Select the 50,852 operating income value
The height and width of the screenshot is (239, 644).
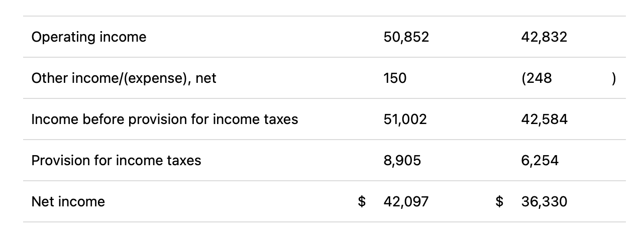click(x=406, y=37)
